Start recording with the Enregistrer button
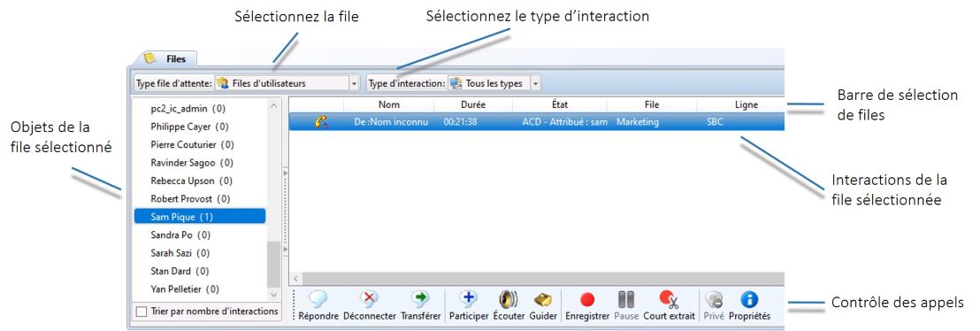Screen dimensions: 980x331 coord(587,300)
